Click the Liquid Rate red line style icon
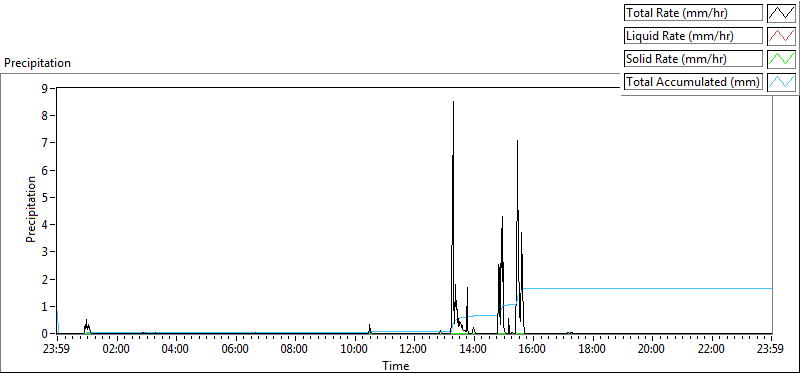The height and width of the screenshot is (373, 800). [781, 36]
